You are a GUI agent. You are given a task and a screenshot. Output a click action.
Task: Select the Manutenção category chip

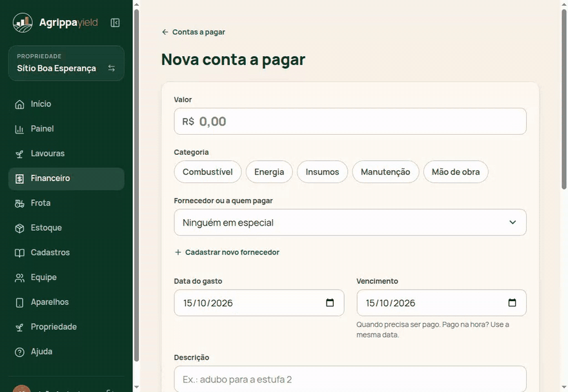385,172
